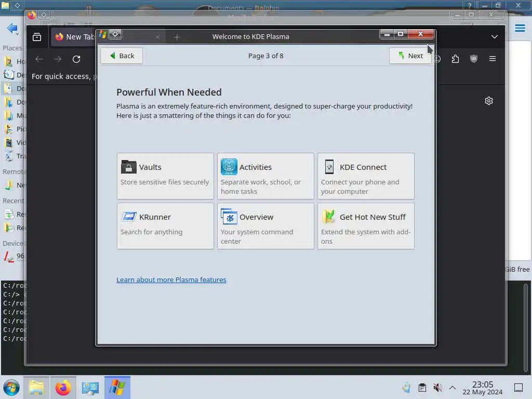Unmute audio via volume tray icon
The width and height of the screenshot is (532, 399).
[437, 388]
